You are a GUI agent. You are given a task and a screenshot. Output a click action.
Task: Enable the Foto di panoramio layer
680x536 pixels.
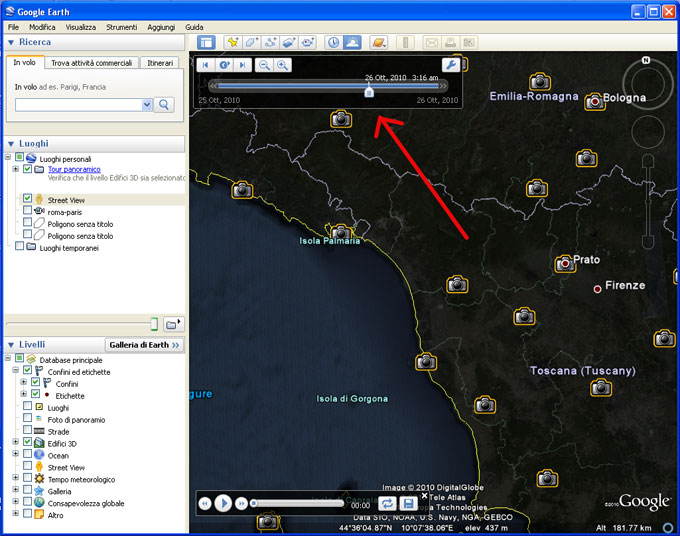[x=27, y=417]
